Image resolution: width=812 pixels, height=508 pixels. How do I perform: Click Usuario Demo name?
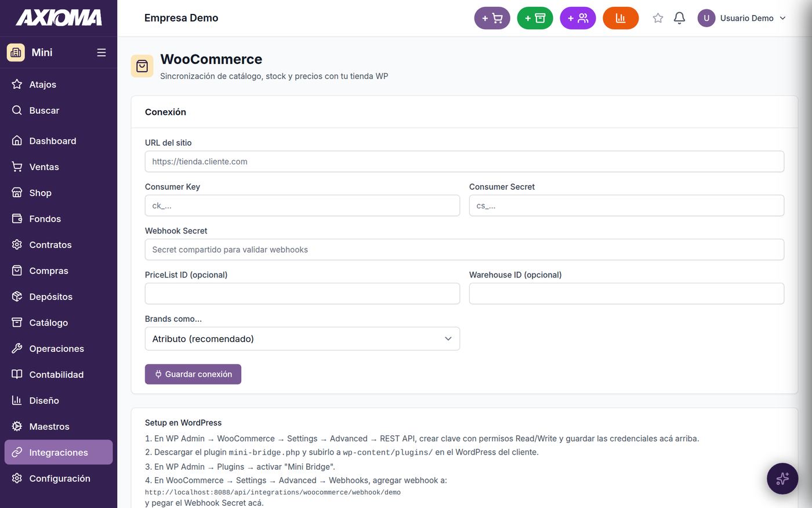746,18
